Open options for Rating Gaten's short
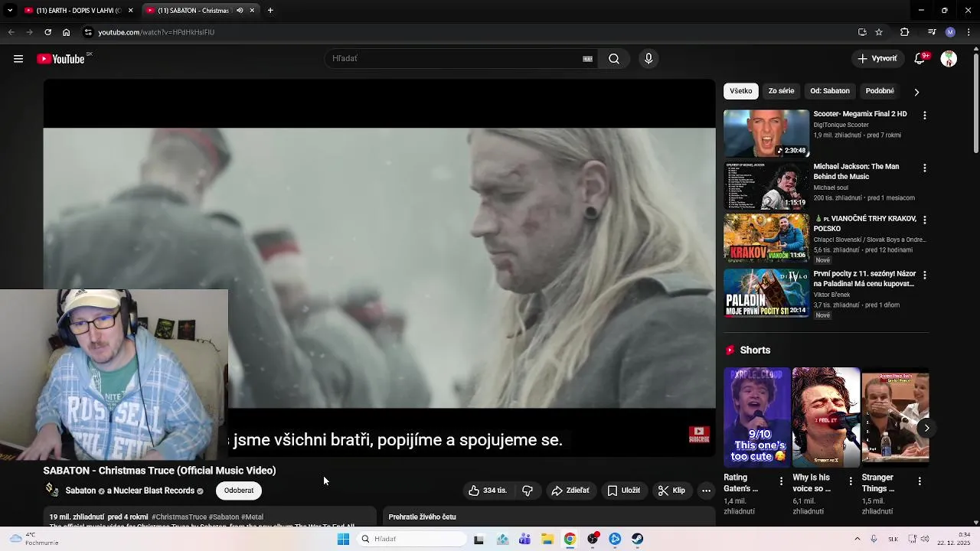980x551 pixels. coord(781,481)
